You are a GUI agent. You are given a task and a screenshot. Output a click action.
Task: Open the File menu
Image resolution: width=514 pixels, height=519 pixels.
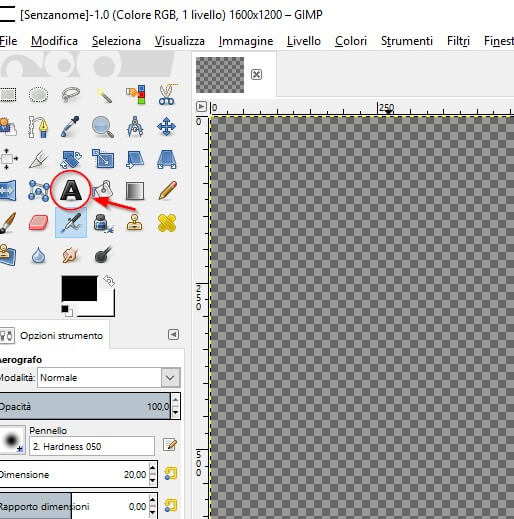click(x=8, y=41)
